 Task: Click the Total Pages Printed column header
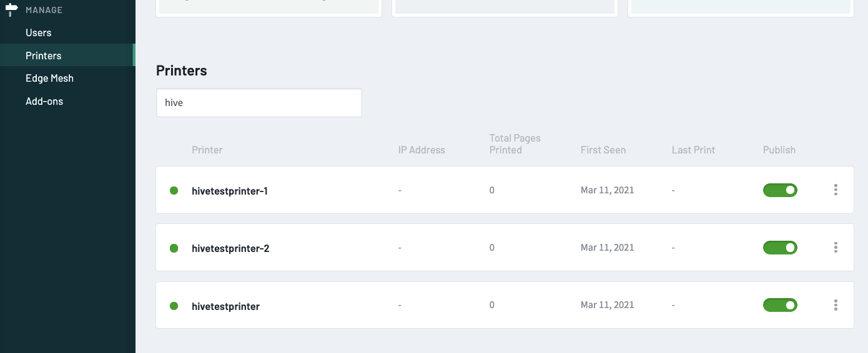tap(515, 144)
